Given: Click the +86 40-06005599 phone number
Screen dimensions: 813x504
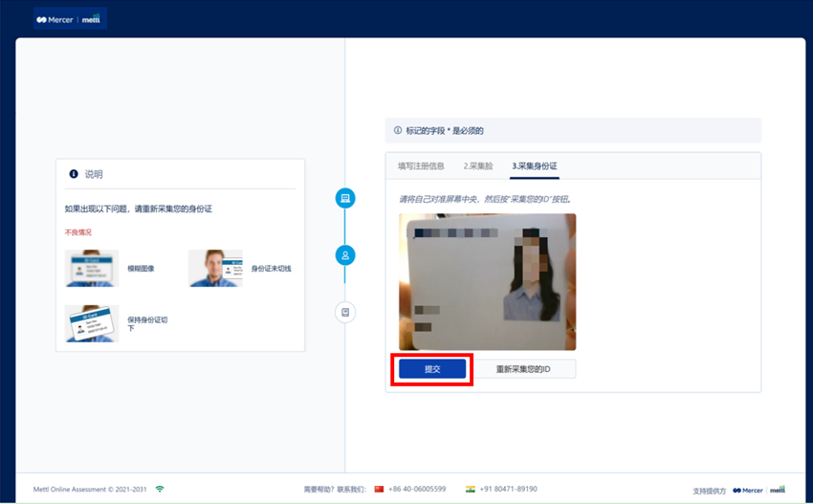Looking at the screenshot, I should click(x=418, y=489).
